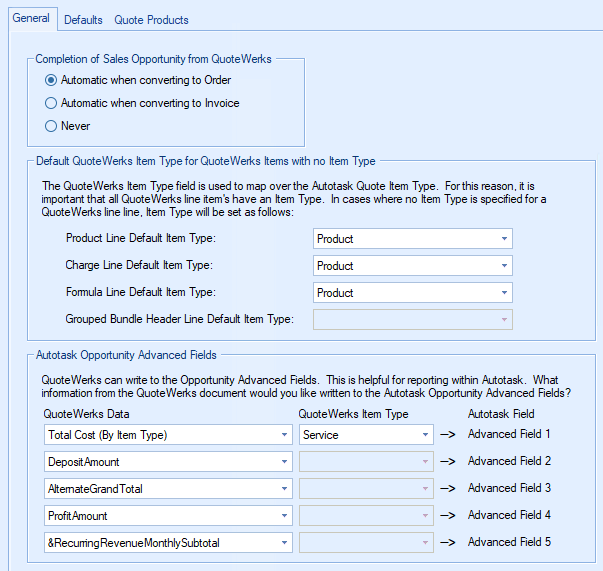The height and width of the screenshot is (571, 603).
Task: Choose the Never radio button
Action: tap(52, 126)
